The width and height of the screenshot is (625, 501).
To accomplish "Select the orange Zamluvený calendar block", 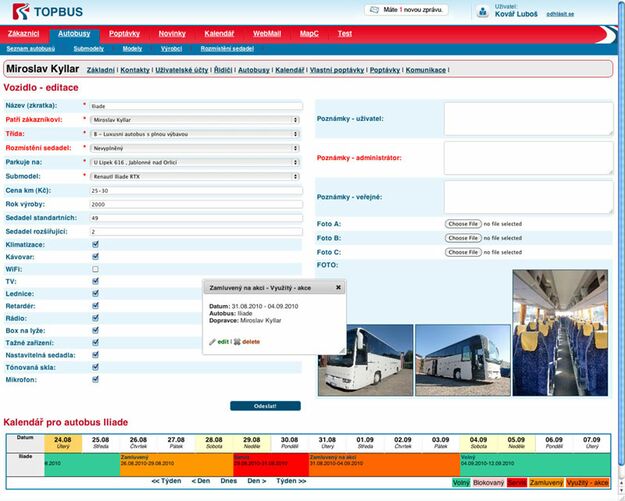I will click(177, 465).
